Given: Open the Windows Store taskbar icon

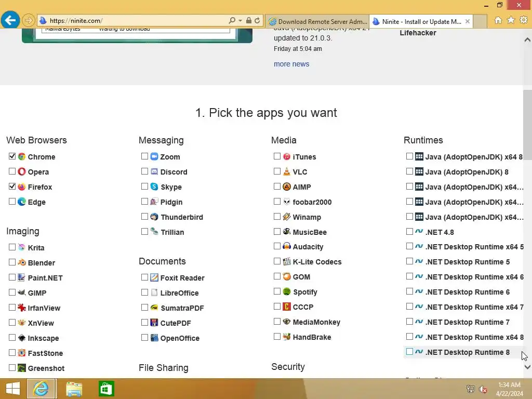Looking at the screenshot, I should click(x=106, y=389).
